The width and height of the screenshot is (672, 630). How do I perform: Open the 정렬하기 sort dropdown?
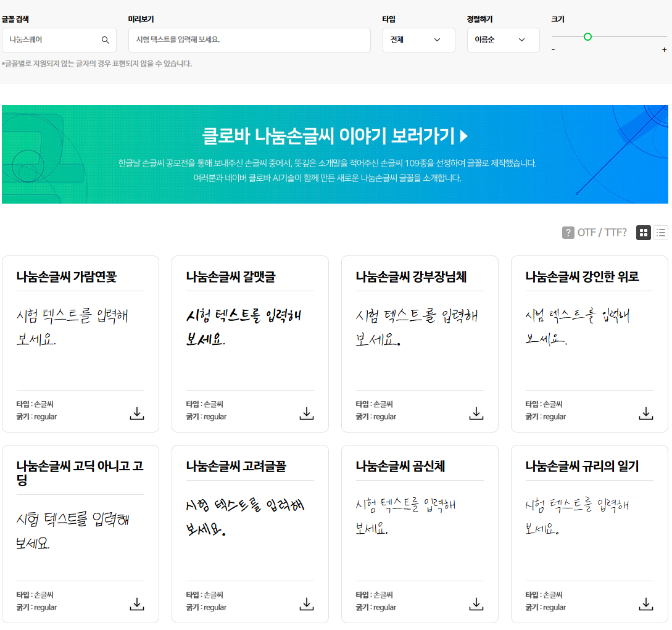(503, 39)
